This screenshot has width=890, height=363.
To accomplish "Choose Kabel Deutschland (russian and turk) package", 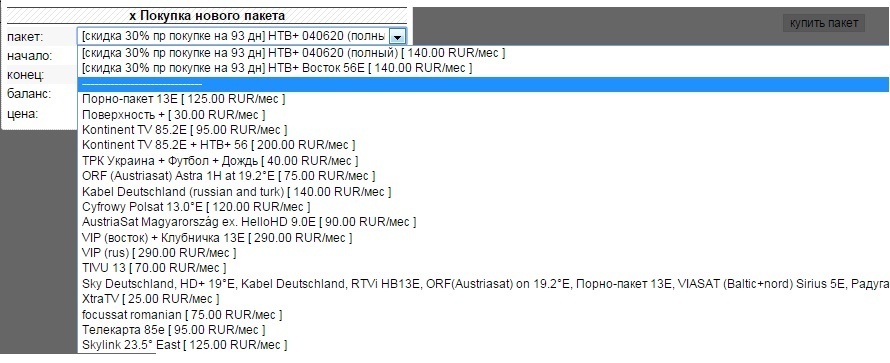I will tap(482, 192).
